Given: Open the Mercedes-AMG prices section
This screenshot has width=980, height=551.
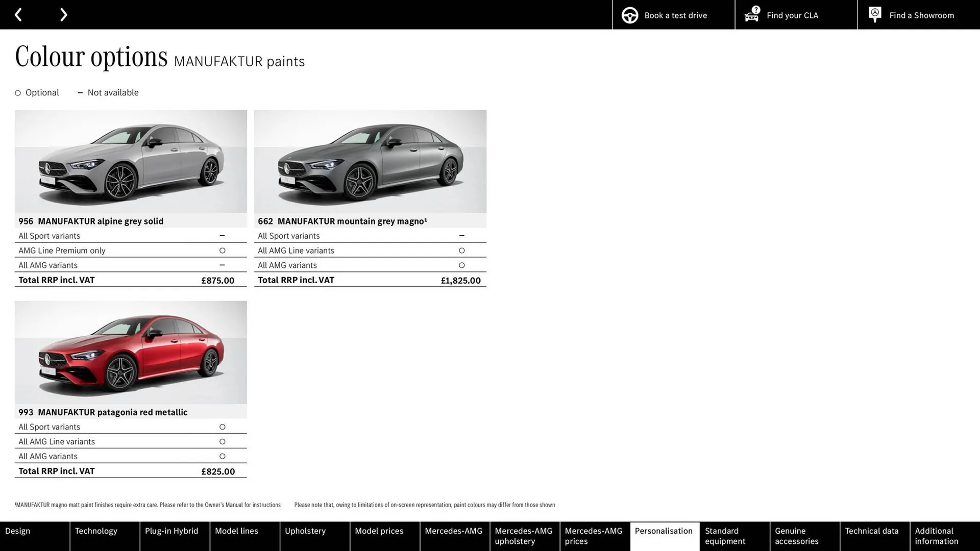Looking at the screenshot, I should pos(594,536).
